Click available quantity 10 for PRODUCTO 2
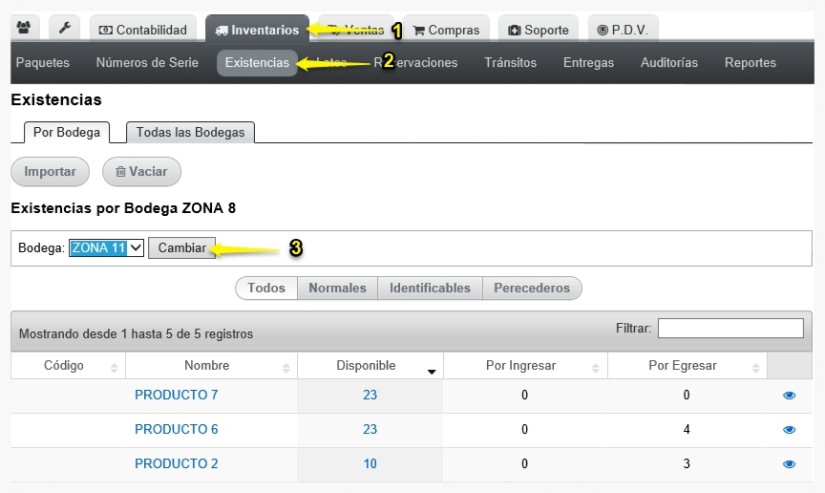Image resolution: width=825 pixels, height=493 pixels. [370, 464]
